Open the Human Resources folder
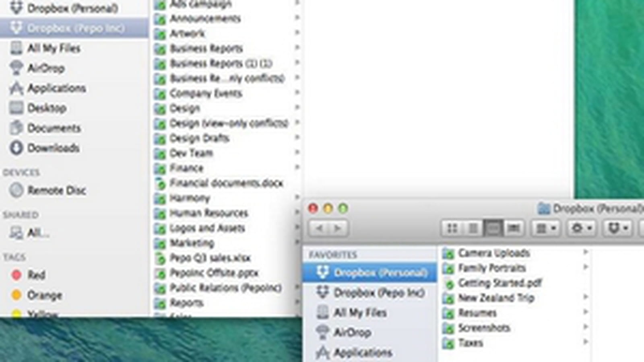The height and width of the screenshot is (362, 644). coord(202,213)
